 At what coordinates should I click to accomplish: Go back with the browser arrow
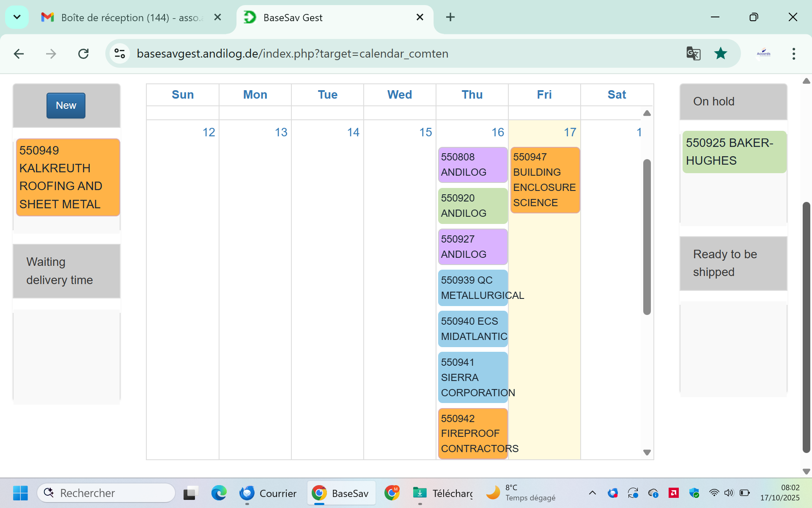19,54
